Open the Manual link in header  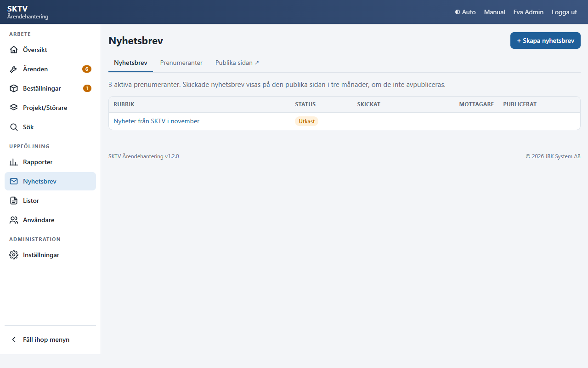point(495,12)
